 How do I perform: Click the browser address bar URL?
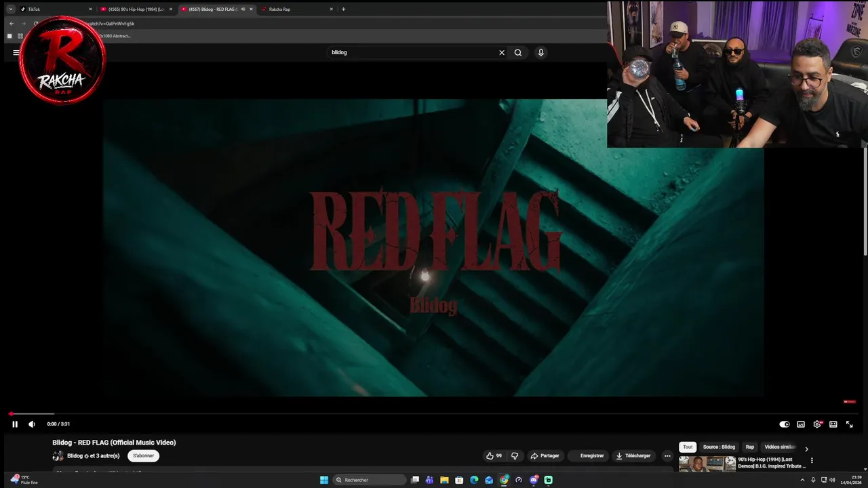click(109, 24)
